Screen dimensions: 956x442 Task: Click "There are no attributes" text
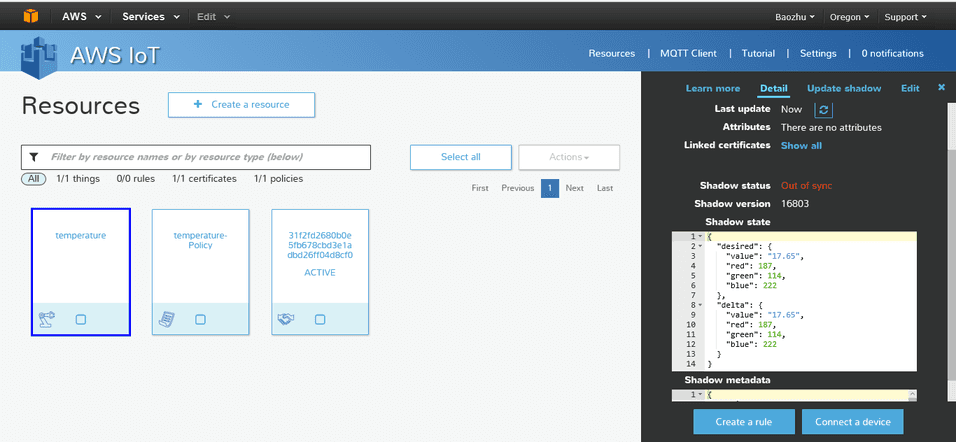831,127
